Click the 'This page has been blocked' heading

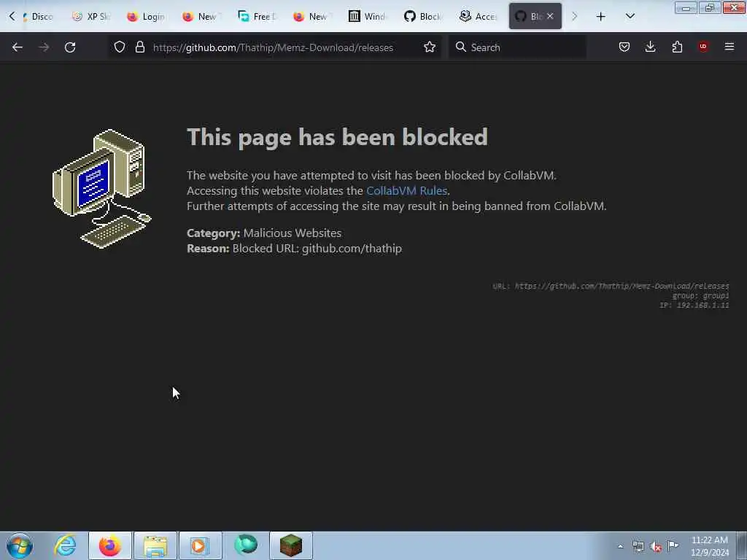coord(337,137)
